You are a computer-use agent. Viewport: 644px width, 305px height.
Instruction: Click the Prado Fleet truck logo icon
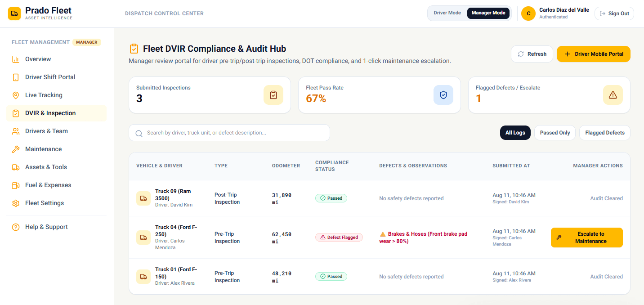coord(14,13)
